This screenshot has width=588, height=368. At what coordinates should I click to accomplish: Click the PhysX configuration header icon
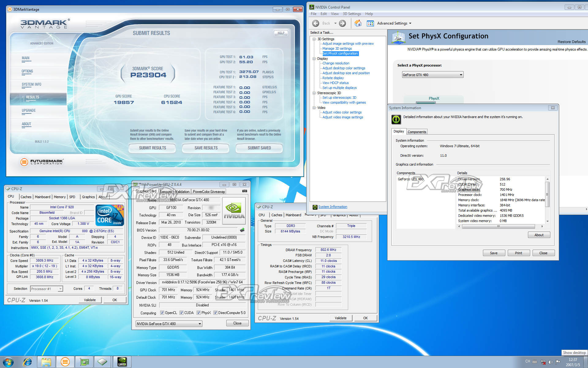pyautogui.click(x=398, y=37)
